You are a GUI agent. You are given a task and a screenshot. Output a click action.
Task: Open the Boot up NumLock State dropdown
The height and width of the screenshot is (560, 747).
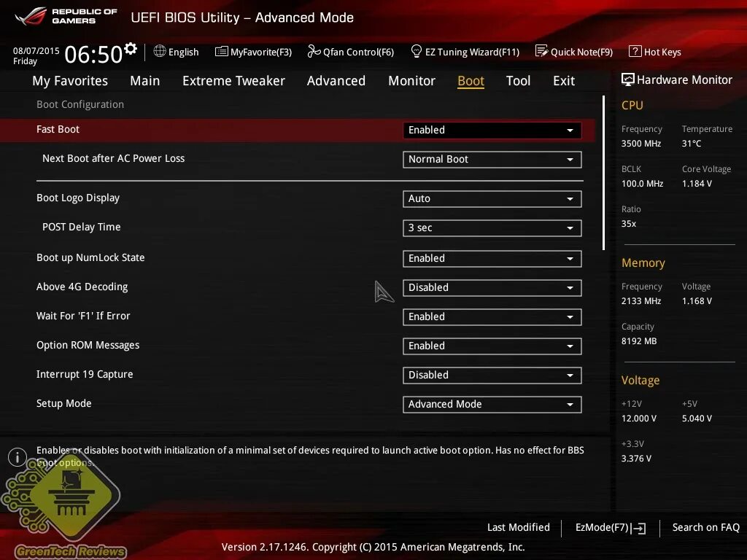pos(492,259)
